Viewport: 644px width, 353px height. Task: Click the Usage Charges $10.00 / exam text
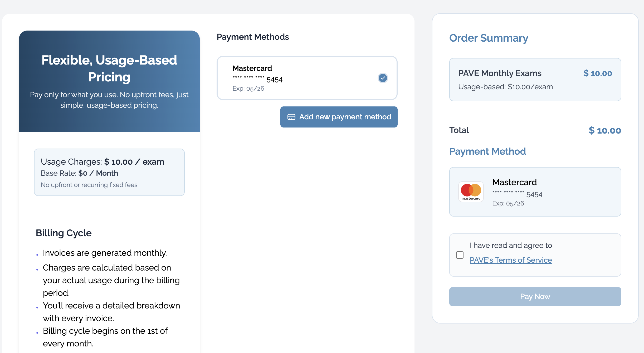click(x=103, y=162)
